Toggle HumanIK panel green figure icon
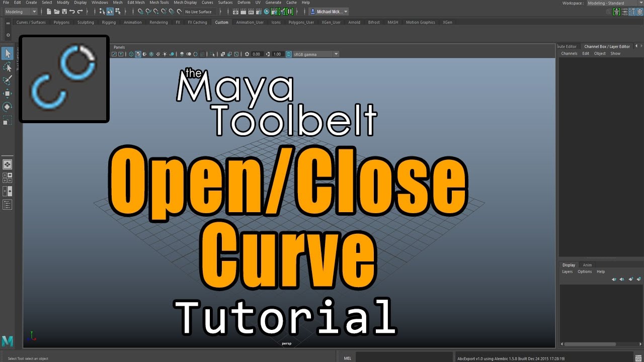The width and height of the screenshot is (644, 362). coord(616,12)
